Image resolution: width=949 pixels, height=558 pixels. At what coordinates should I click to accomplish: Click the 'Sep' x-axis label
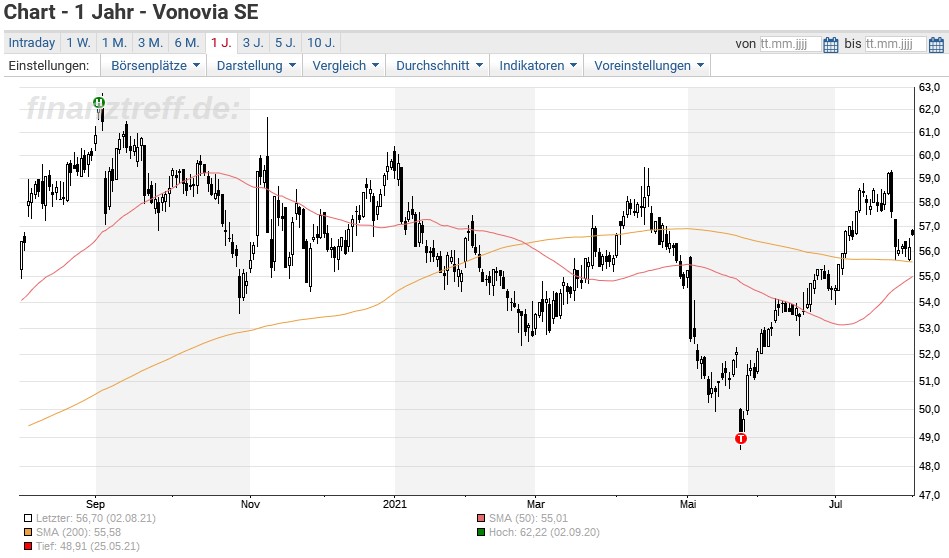(96, 504)
